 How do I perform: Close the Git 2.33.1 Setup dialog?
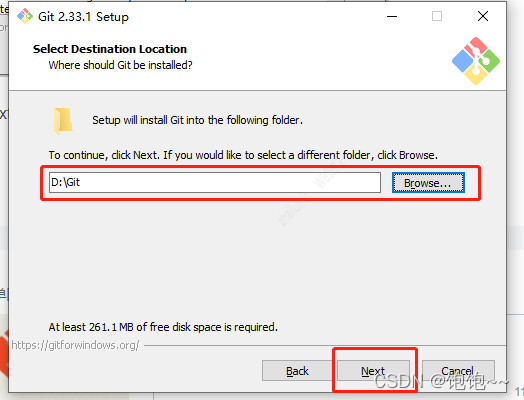[x=483, y=16]
